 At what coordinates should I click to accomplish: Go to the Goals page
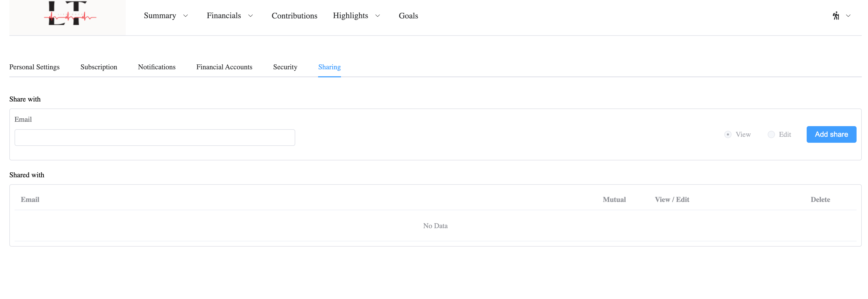click(408, 16)
